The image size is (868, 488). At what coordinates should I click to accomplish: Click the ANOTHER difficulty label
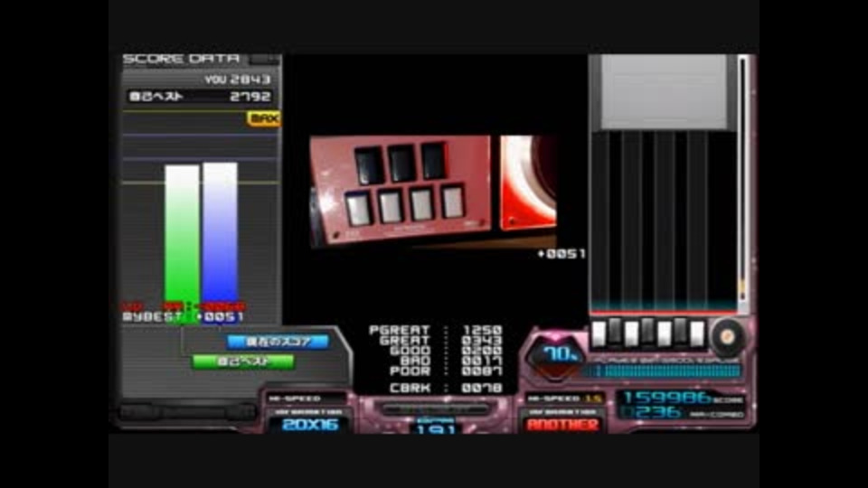[x=563, y=425]
